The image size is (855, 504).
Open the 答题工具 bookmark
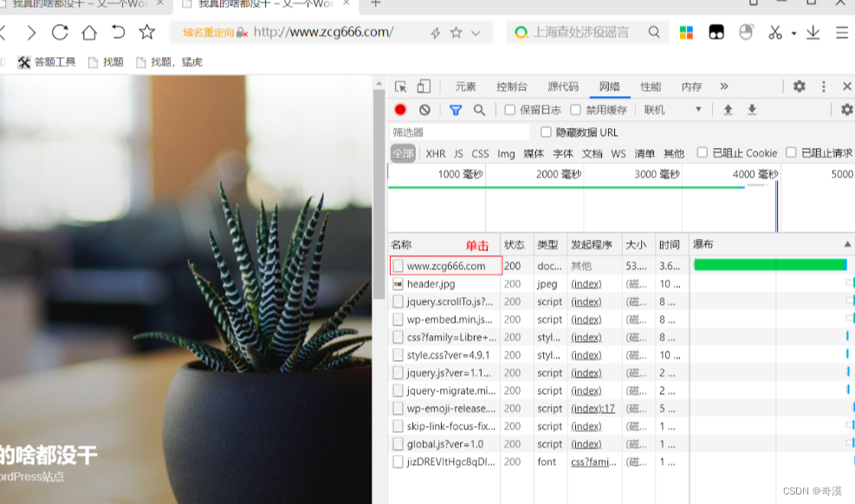coord(47,62)
